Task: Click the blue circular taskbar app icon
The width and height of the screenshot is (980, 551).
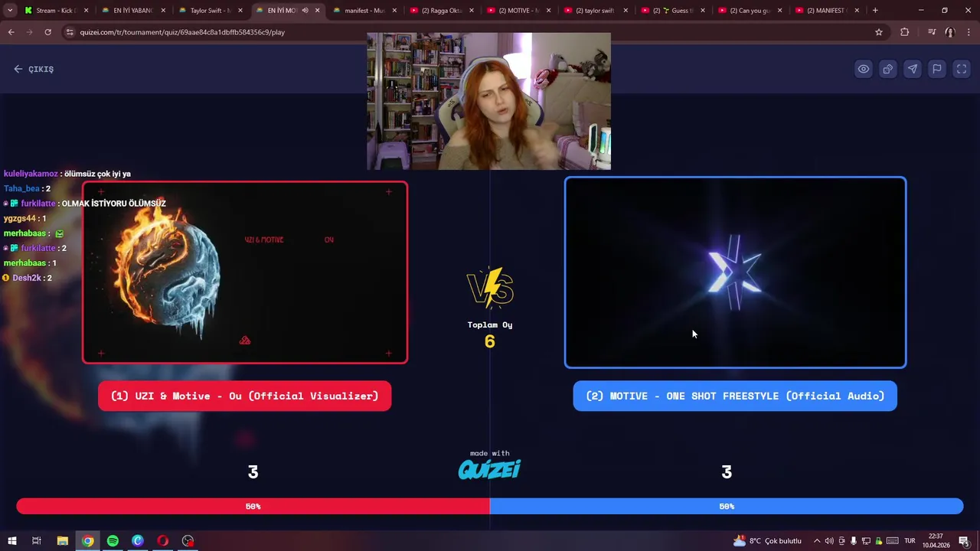Action: click(138, 541)
